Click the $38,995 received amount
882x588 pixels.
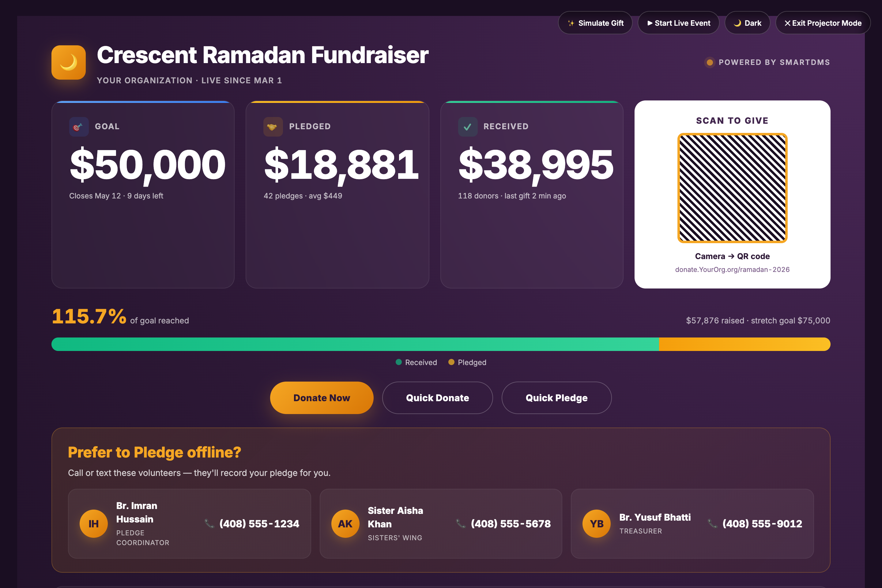point(536,165)
